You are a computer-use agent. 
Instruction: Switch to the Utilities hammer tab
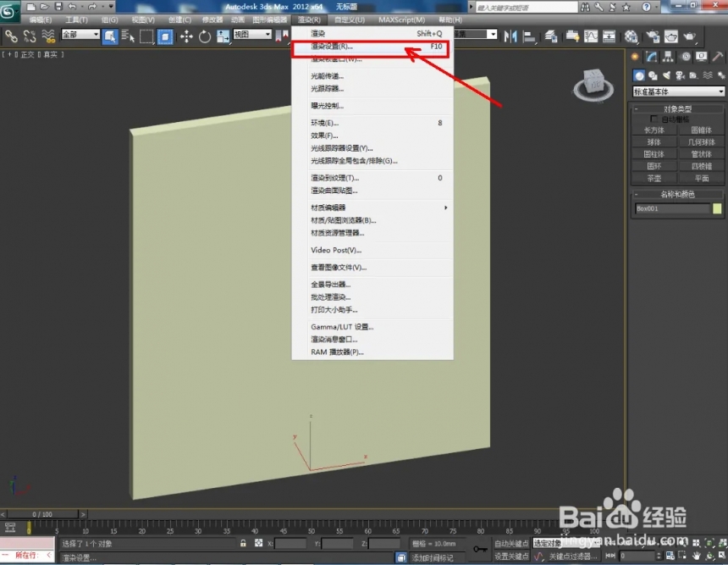(718, 57)
